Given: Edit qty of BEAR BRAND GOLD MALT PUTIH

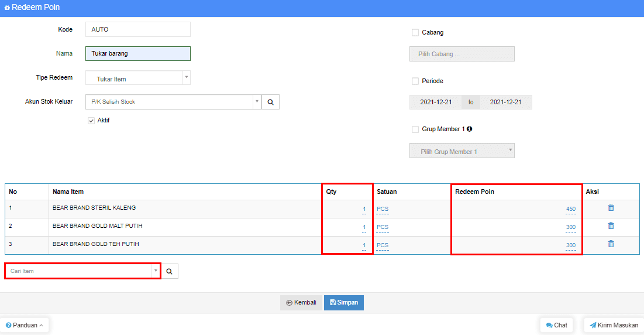Looking at the screenshot, I should pos(364,227).
